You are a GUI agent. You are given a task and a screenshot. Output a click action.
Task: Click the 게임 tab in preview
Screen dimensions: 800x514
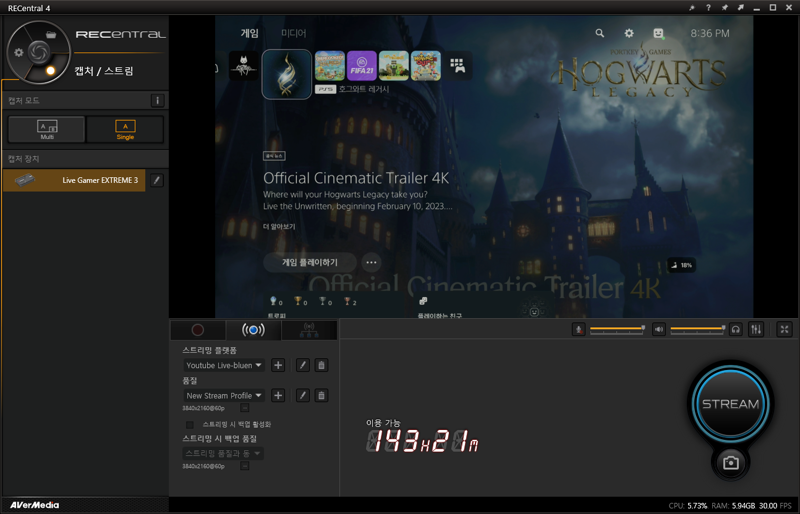coord(249,33)
